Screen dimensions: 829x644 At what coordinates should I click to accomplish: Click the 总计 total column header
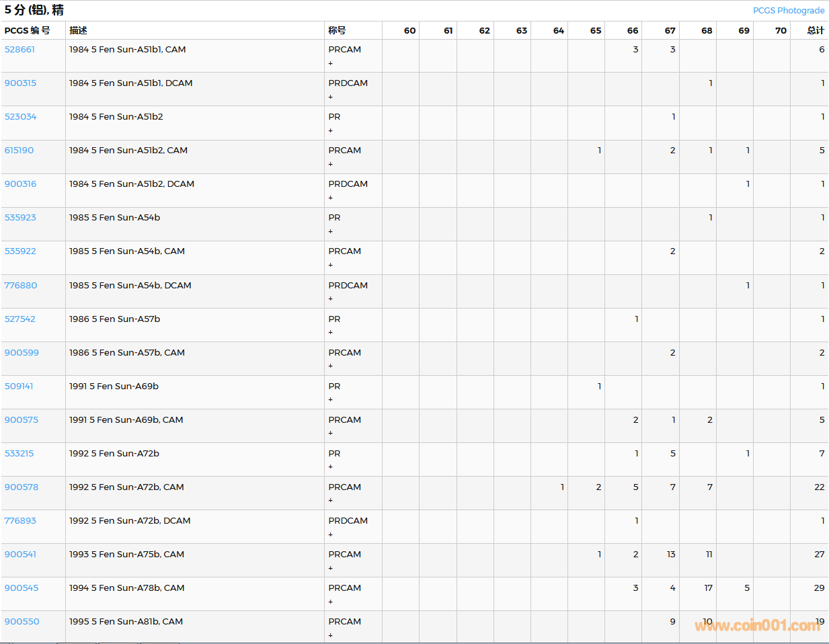click(815, 30)
